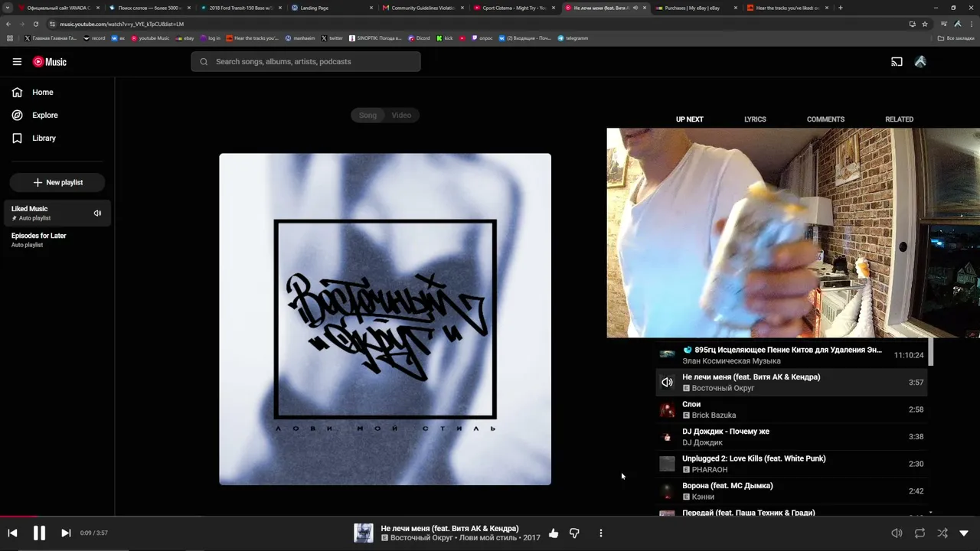Open the browser tab search dropdown
The image size is (980, 551).
click(8, 8)
